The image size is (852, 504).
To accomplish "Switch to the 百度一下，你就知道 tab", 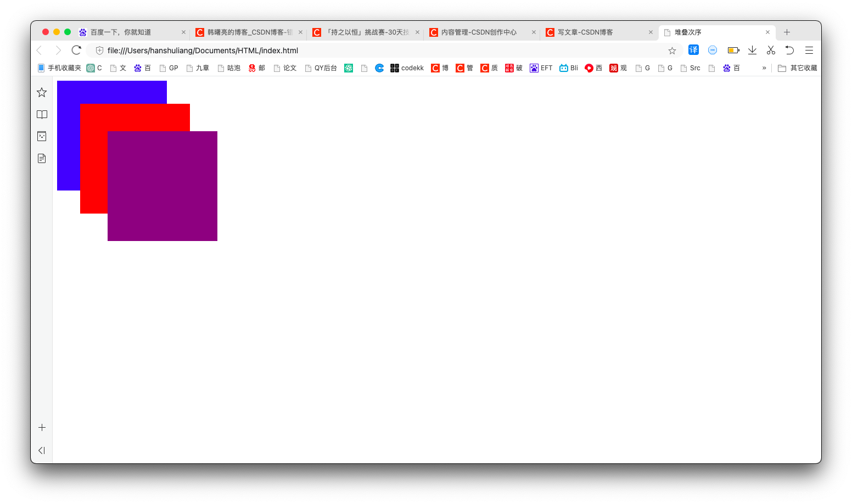I will (x=132, y=32).
